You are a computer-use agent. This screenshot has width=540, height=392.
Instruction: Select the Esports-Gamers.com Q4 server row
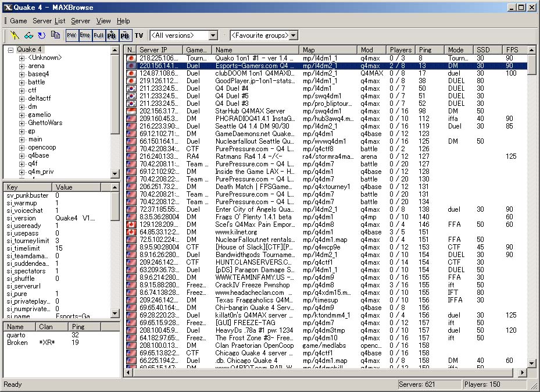pyautogui.click(x=326, y=66)
